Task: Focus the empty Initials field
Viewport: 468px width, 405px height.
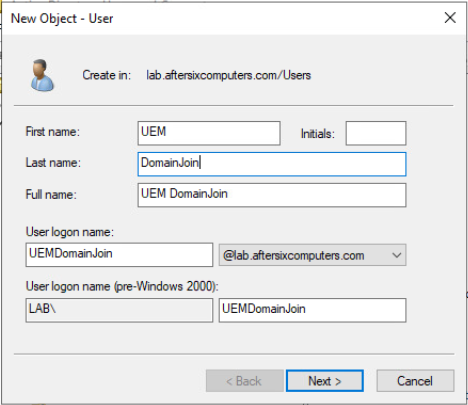Action: pos(376,133)
